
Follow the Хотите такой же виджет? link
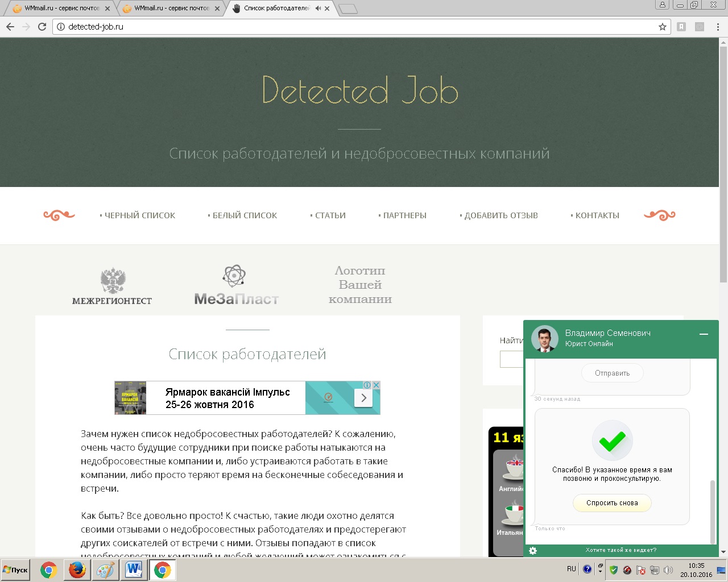[x=621, y=550]
